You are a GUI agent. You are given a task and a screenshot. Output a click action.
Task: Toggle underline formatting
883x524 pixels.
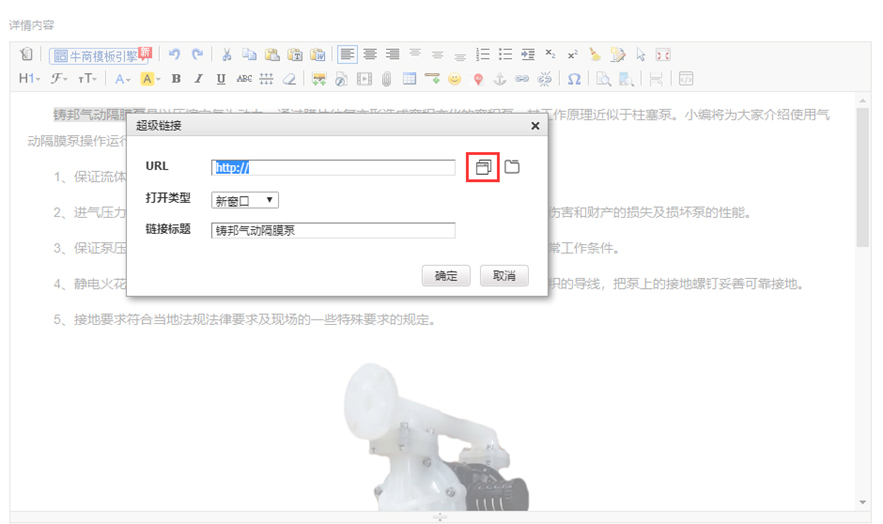(221, 79)
